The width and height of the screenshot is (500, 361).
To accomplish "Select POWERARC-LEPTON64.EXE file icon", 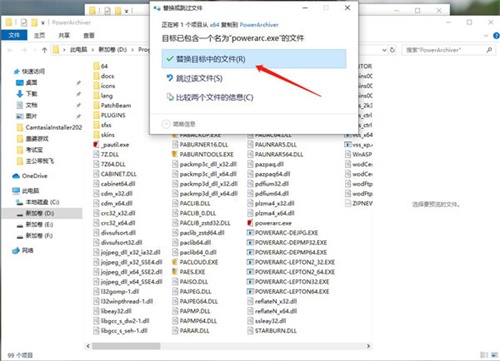I will coord(250,291).
